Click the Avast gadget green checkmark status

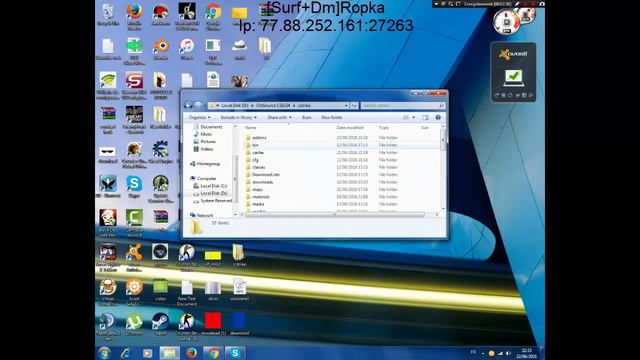point(513,77)
